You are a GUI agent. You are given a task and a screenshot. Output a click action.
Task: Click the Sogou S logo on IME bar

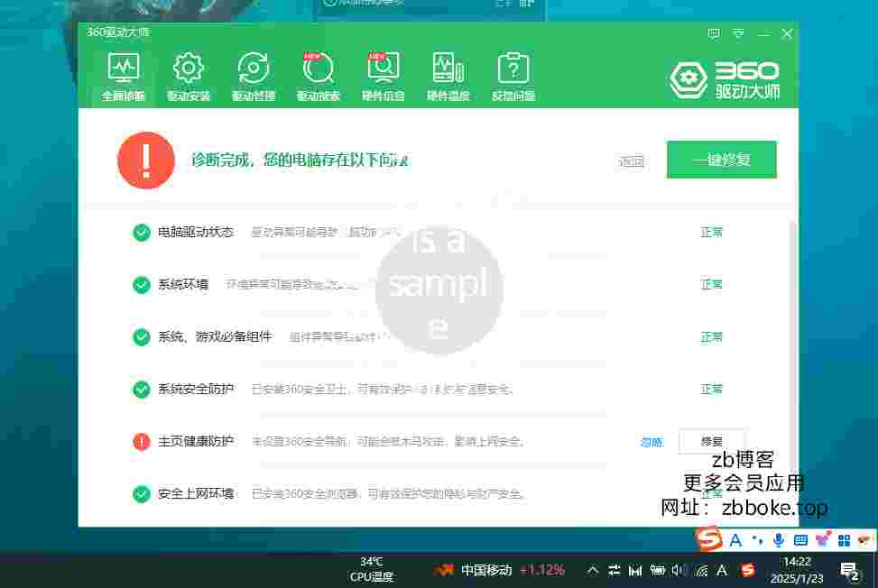(x=708, y=539)
